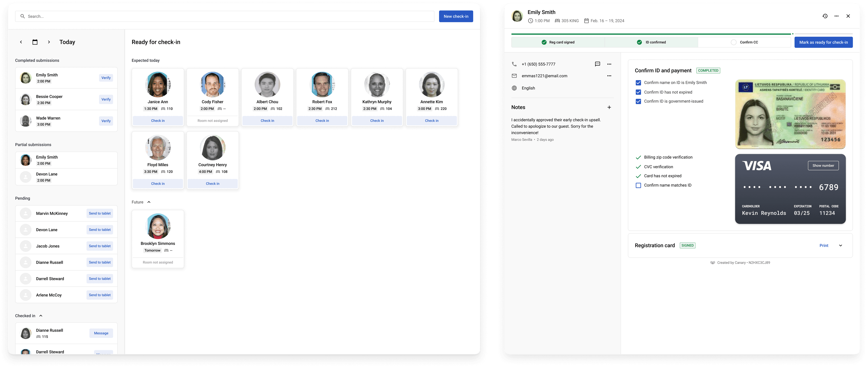Open message icon beside phone number

(597, 64)
